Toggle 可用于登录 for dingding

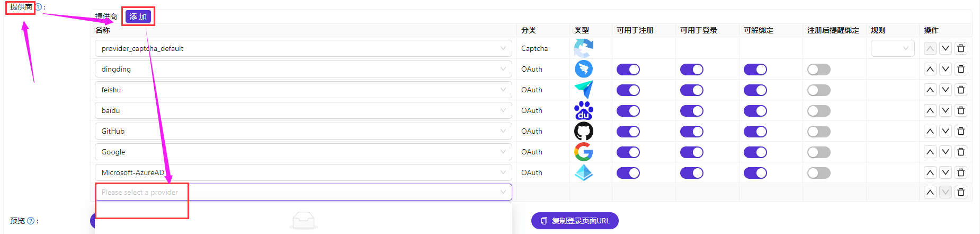tap(692, 70)
